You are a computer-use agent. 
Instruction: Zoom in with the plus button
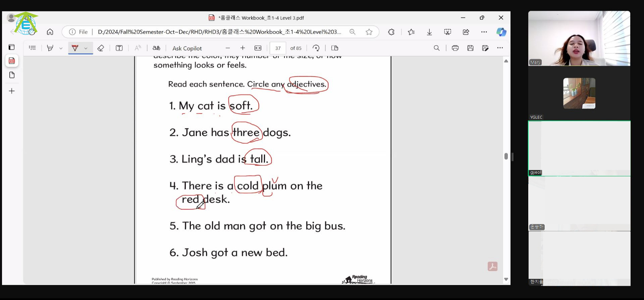(243, 48)
